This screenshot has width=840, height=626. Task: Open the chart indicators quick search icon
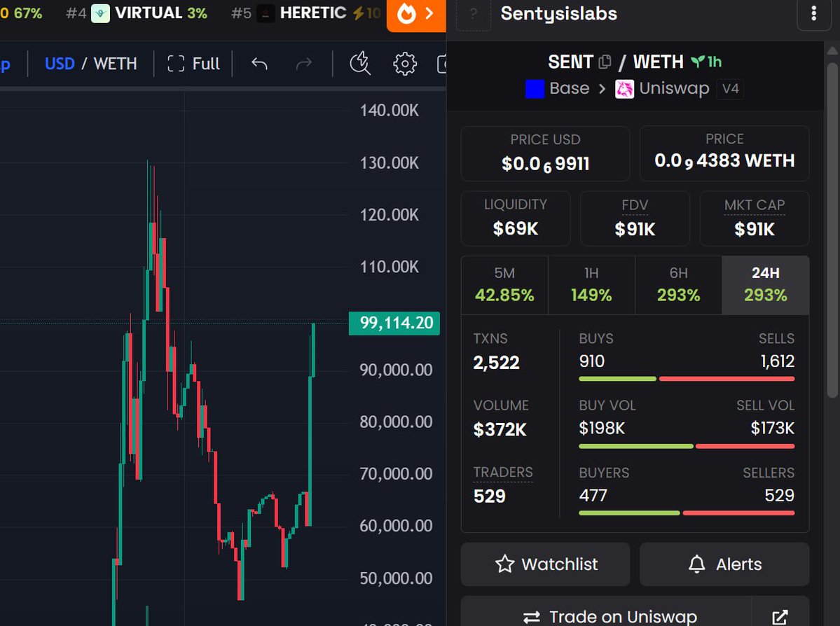tap(360, 63)
